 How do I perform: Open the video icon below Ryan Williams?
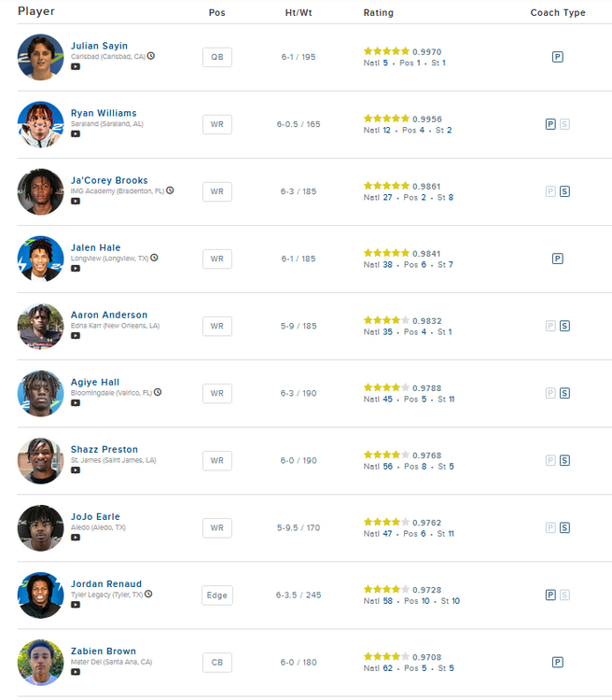tap(76, 133)
